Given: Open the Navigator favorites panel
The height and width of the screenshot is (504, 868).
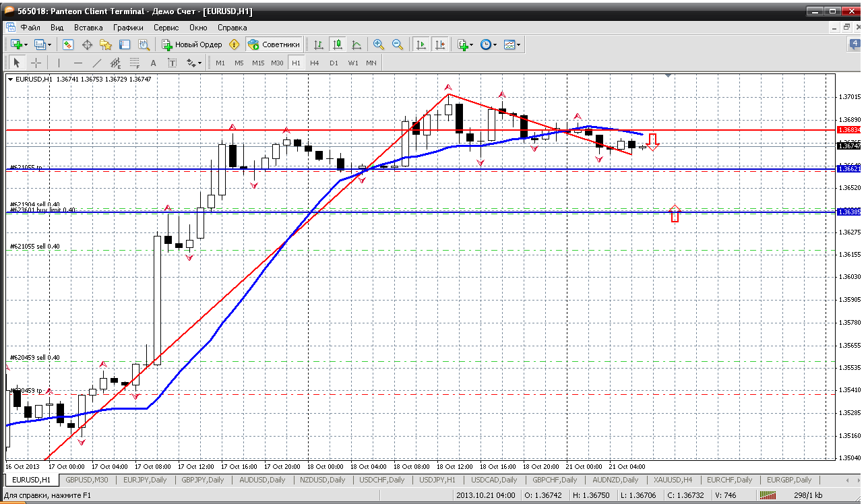Looking at the screenshot, I should 106,44.
